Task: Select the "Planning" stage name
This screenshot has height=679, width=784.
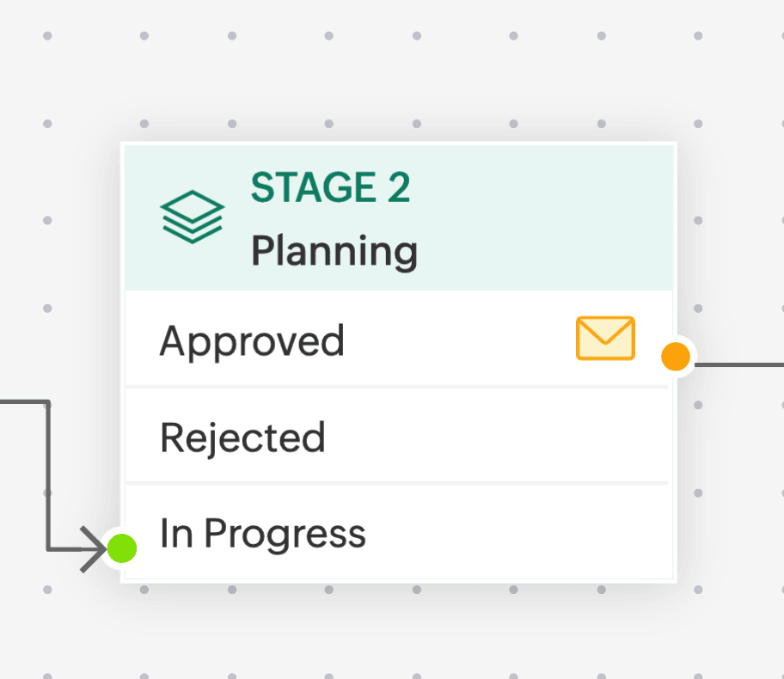Action: click(x=334, y=251)
